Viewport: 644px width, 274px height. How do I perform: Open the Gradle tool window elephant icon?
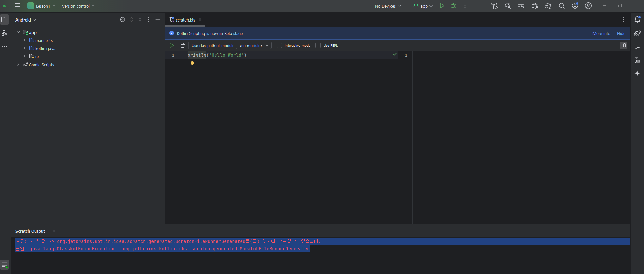(637, 33)
